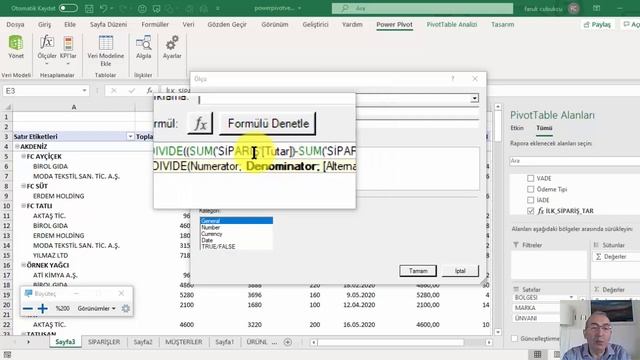This screenshot has width=640, height=360.
Task: Click next sheet navigation arrow
Action: coord(29,342)
